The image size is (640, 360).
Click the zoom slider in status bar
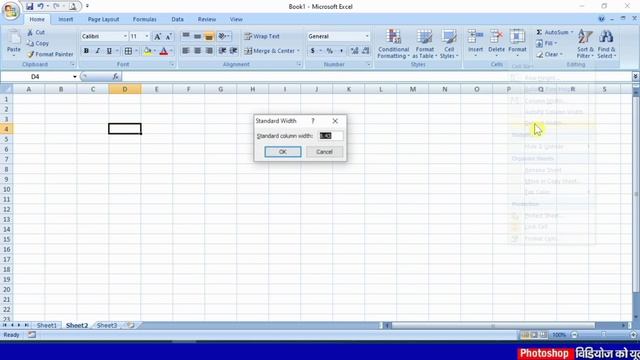click(x=603, y=335)
